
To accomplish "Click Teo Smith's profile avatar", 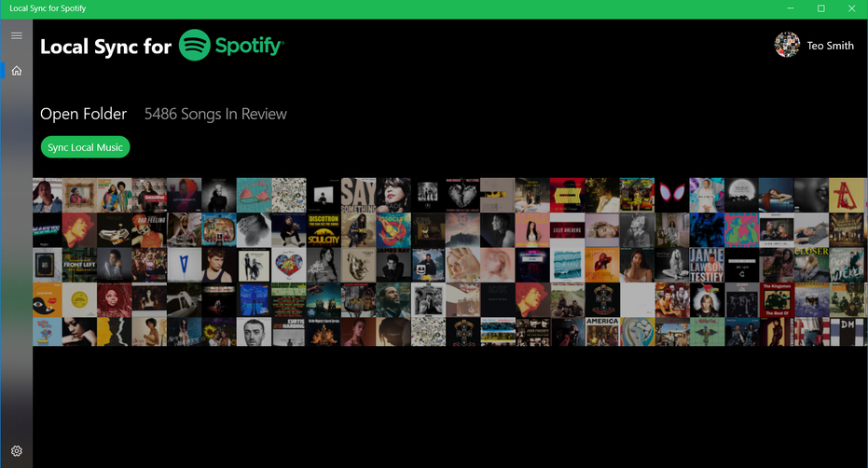I will [x=787, y=45].
